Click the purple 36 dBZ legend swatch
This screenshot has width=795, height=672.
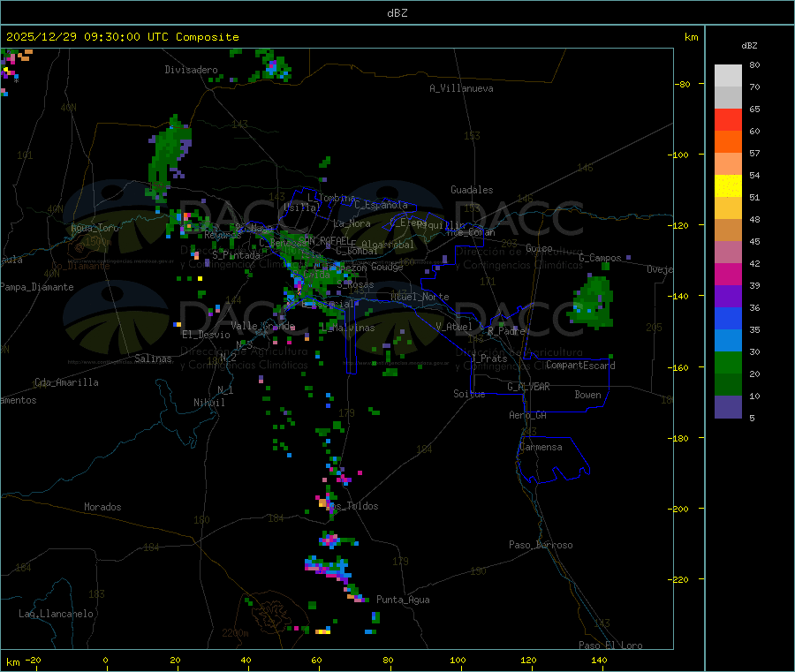(728, 297)
